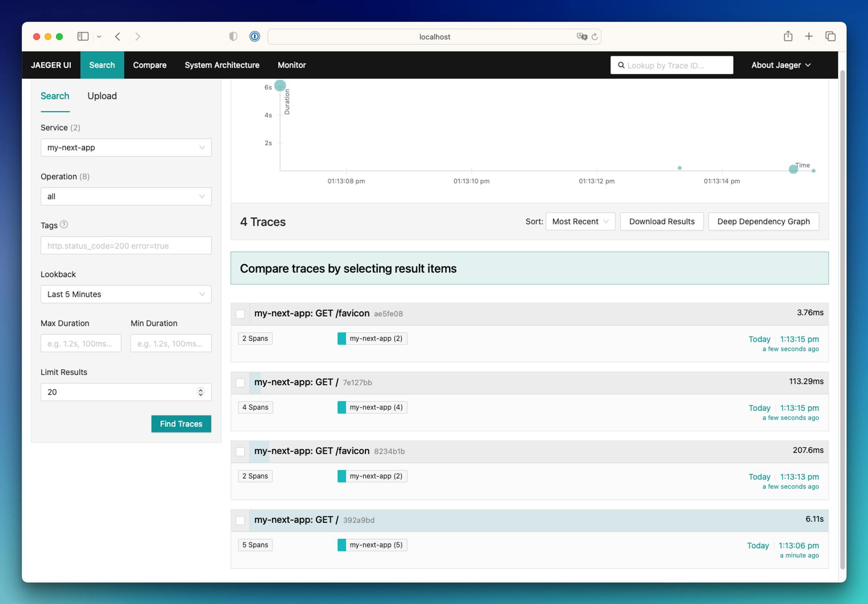This screenshot has height=604, width=868.
Task: Click the Deep Dependency Graph button
Action: pos(763,221)
